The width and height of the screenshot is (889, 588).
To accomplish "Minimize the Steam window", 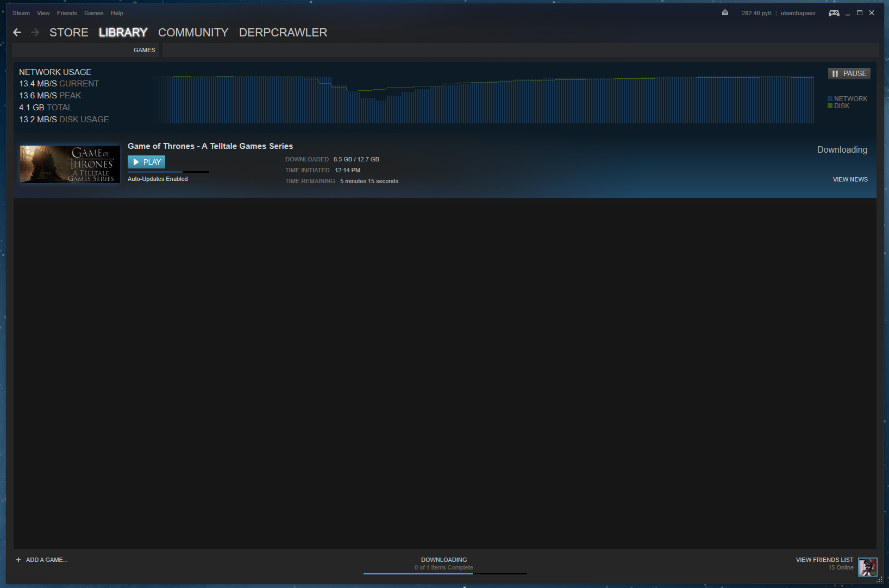I will click(848, 13).
